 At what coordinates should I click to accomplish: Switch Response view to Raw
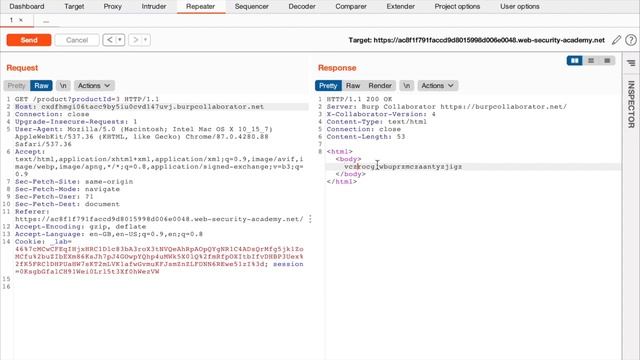[353, 86]
